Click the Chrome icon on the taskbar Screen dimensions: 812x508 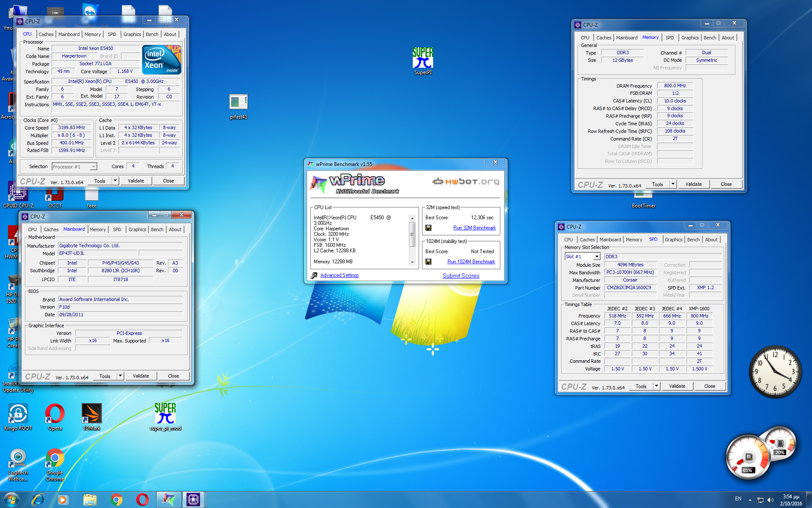click(116, 500)
